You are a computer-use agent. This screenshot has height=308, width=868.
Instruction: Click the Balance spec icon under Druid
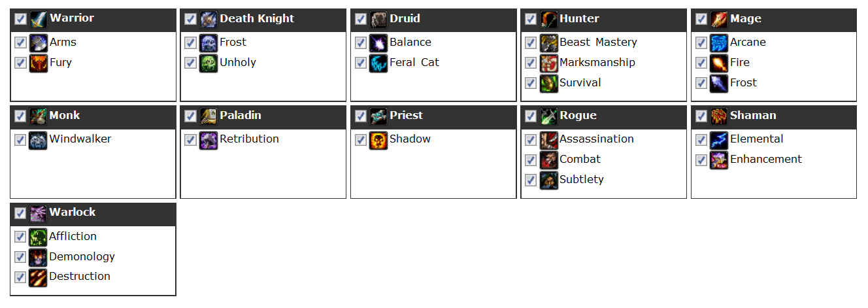378,43
